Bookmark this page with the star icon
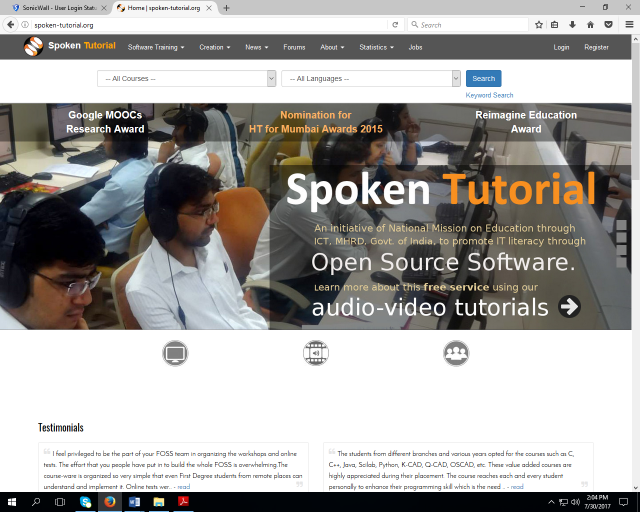The image size is (640, 512). (539, 24)
